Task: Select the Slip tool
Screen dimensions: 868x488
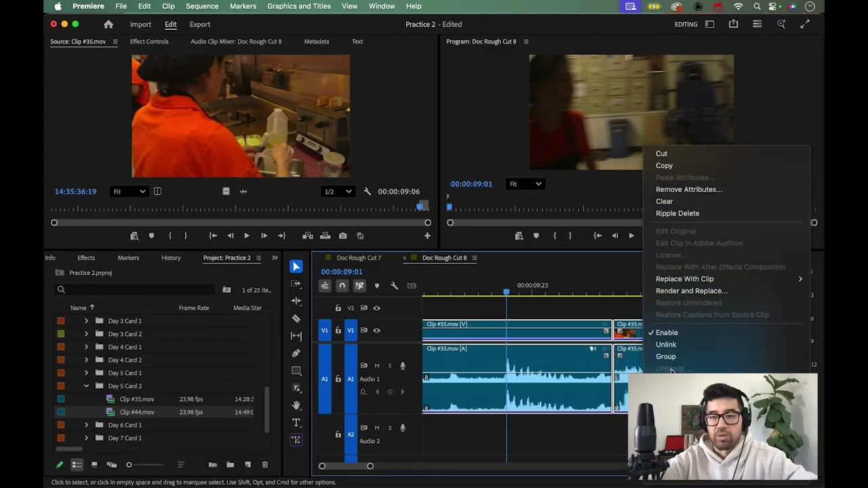Action: pos(296,335)
